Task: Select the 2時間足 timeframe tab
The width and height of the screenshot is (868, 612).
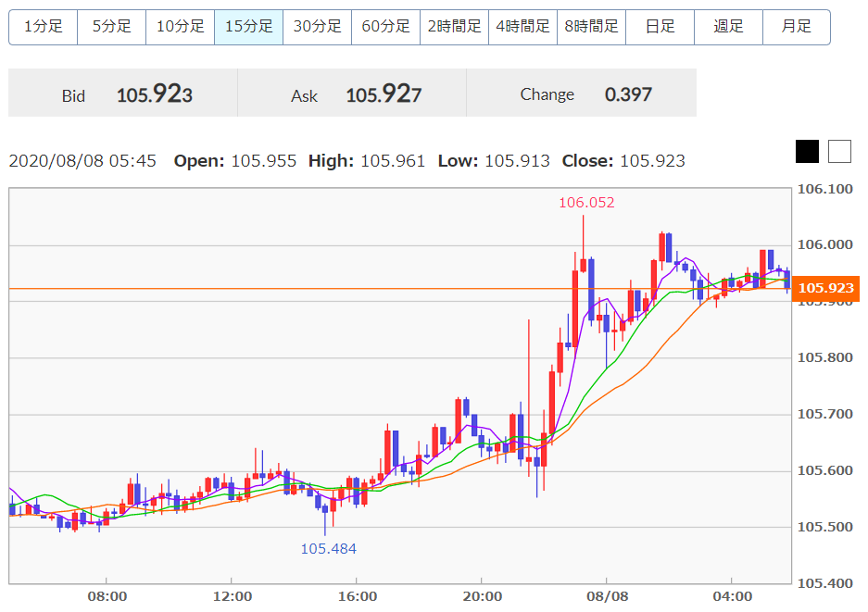Action: pyautogui.click(x=455, y=27)
